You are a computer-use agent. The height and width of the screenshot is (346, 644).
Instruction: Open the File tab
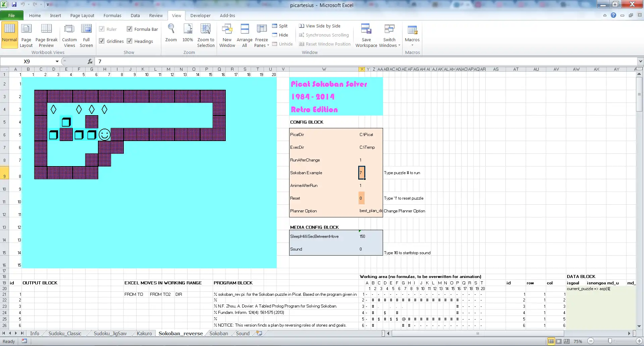[x=11, y=15]
